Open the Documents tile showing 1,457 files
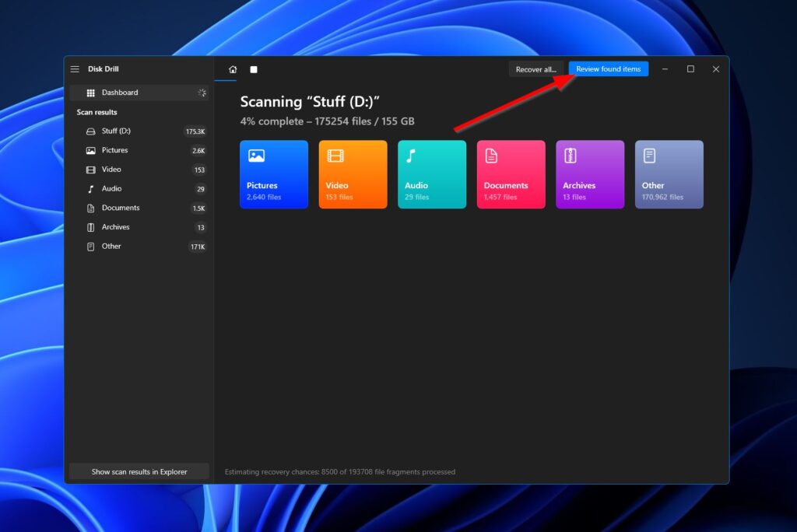This screenshot has width=797, height=532. (511, 173)
